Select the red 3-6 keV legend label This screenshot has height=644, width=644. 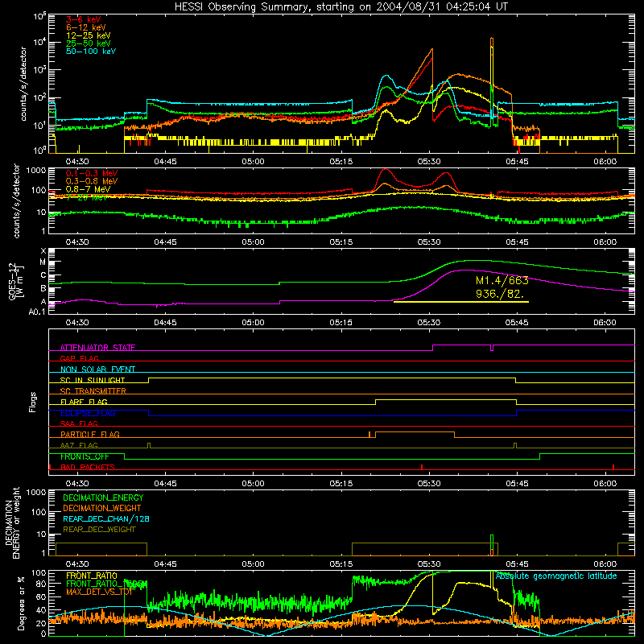click(84, 19)
